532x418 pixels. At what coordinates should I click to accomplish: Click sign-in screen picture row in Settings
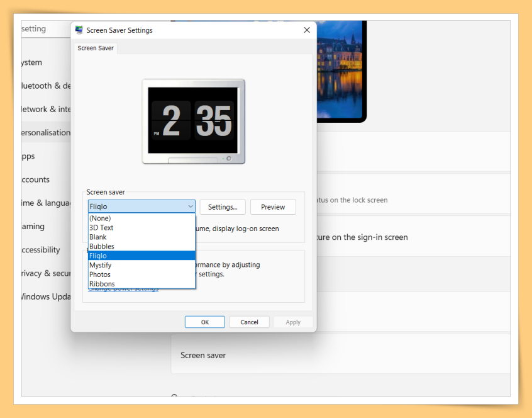point(413,237)
